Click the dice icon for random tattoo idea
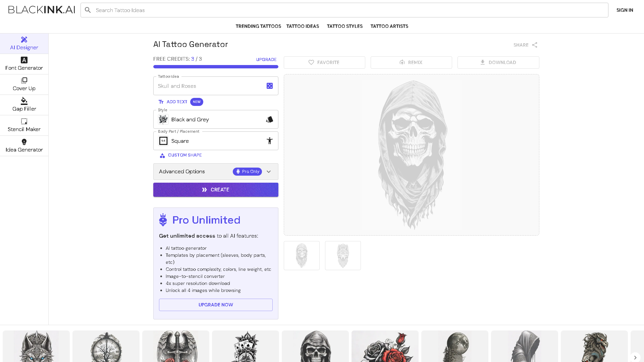The image size is (644, 362). 270,86
